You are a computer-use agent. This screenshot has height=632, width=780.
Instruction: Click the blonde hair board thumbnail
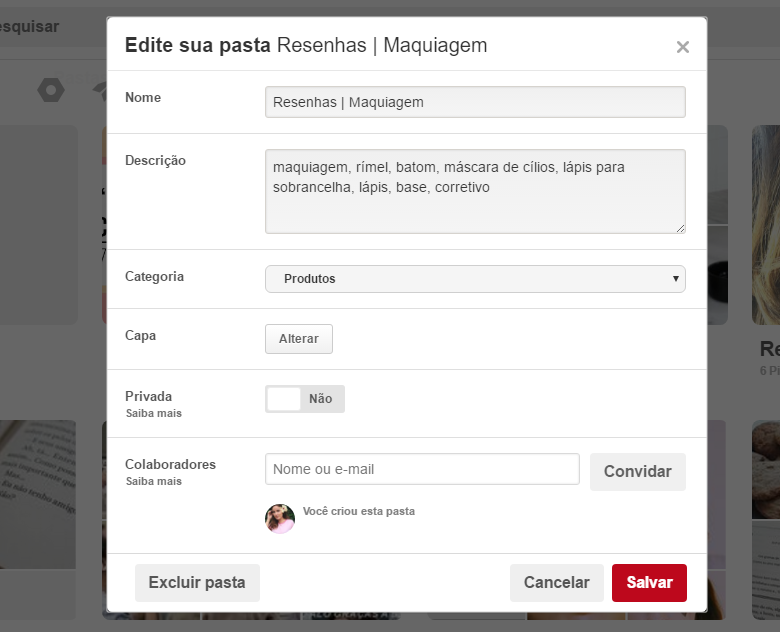pyautogui.click(x=766, y=224)
